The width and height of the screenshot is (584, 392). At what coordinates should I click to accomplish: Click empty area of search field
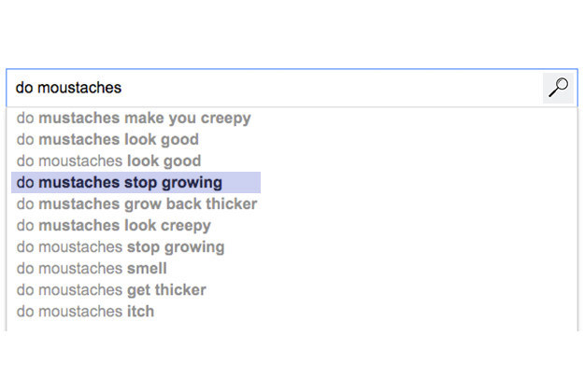(332, 88)
